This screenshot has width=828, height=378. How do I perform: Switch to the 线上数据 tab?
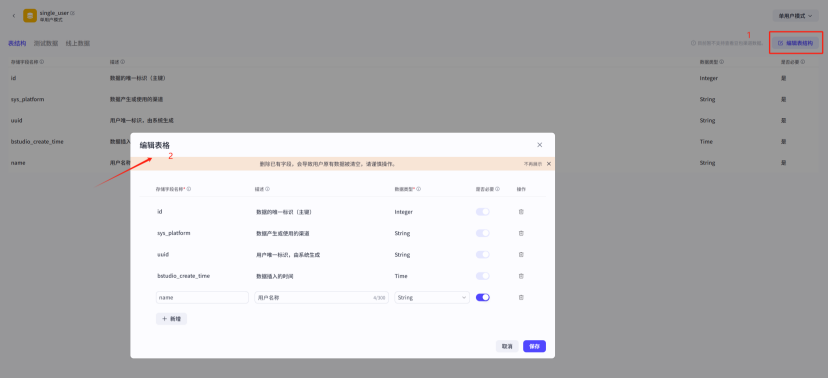(78, 43)
